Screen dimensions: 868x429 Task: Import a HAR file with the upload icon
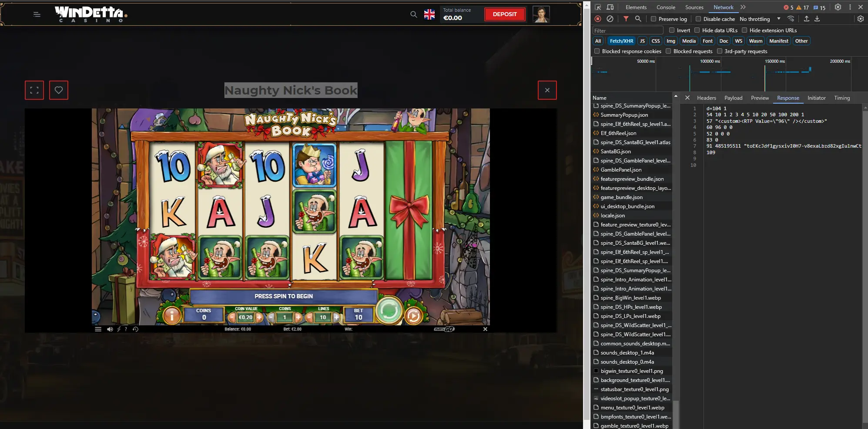pyautogui.click(x=806, y=19)
